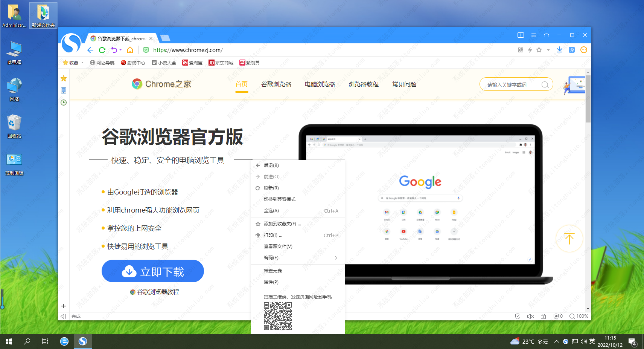
Task: Open the 首页 navigation link
Action: point(242,84)
